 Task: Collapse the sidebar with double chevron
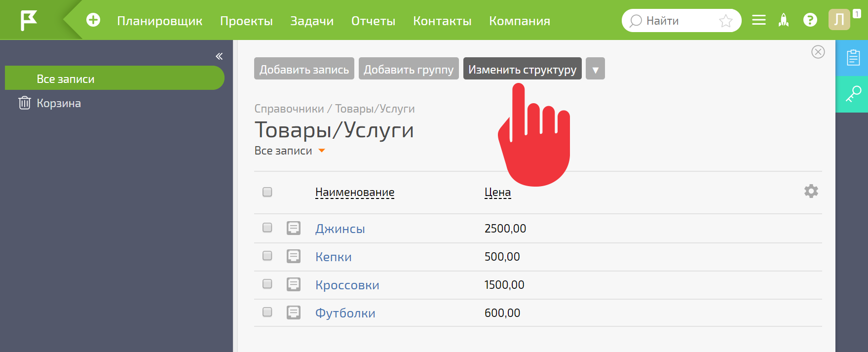coord(219,56)
